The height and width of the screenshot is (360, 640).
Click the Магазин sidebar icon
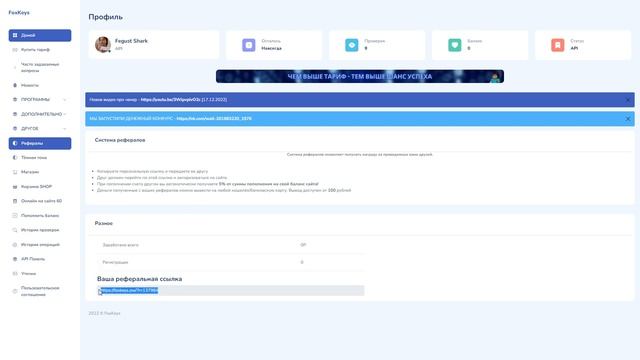15,172
